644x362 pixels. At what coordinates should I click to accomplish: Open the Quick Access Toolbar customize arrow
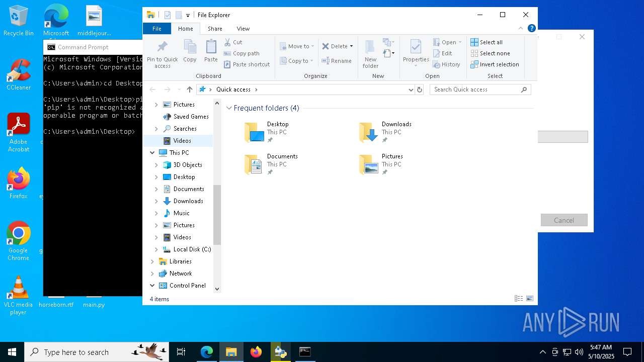[188, 16]
